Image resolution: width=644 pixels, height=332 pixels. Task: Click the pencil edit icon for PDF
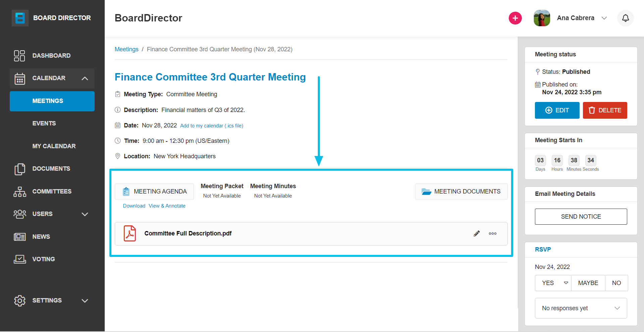[x=477, y=233]
